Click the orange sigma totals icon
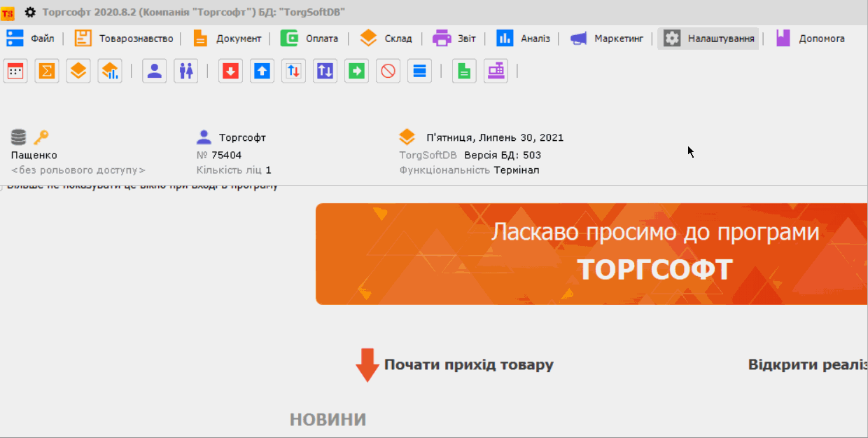 point(47,71)
